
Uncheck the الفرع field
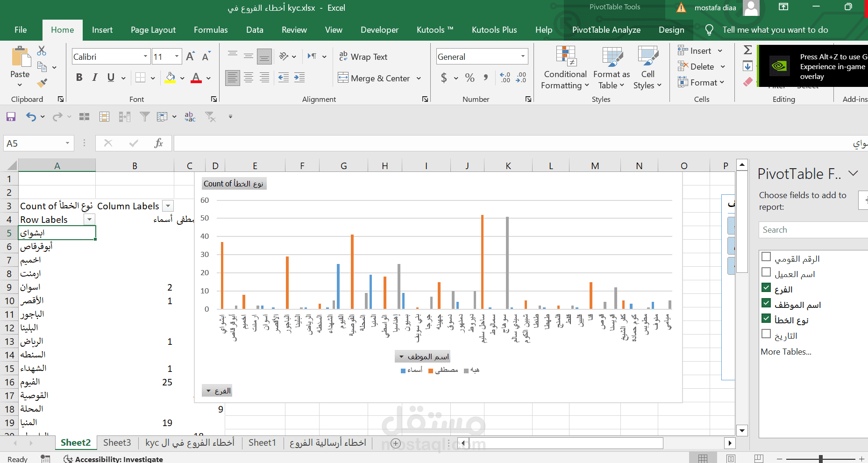pos(766,287)
